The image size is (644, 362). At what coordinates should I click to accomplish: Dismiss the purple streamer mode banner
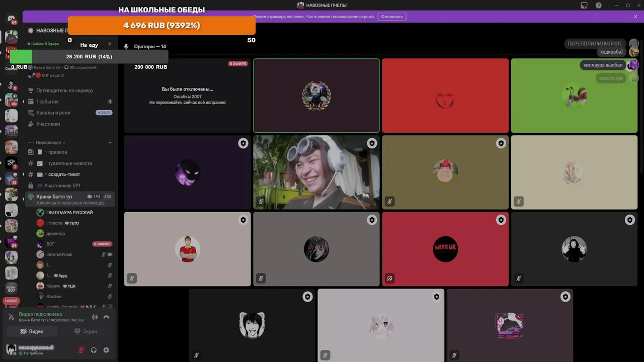coord(635,17)
